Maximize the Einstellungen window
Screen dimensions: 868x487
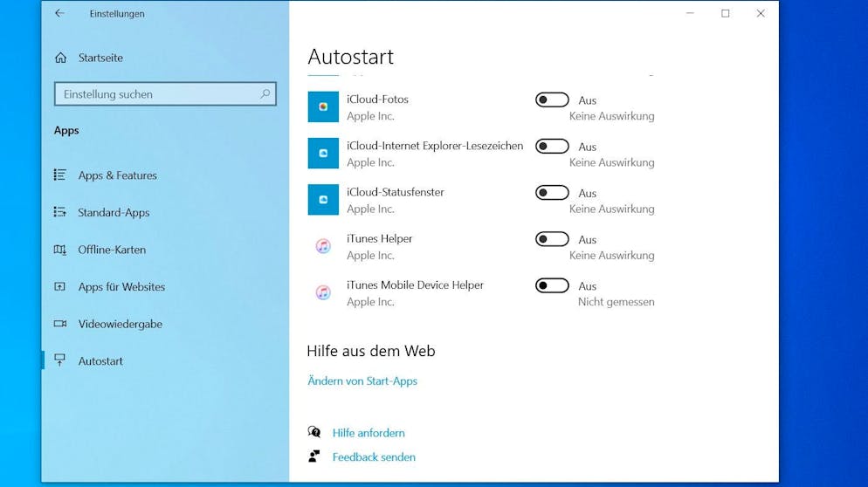pos(725,13)
